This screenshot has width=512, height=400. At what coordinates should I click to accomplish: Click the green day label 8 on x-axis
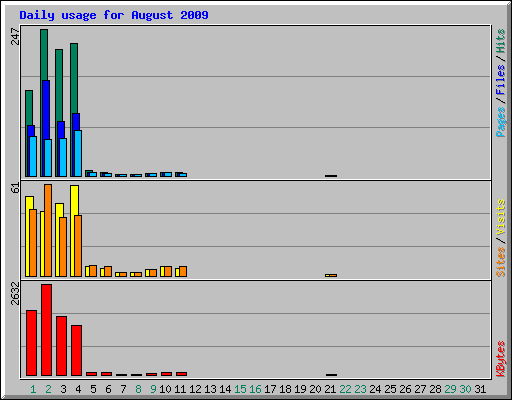click(138, 389)
